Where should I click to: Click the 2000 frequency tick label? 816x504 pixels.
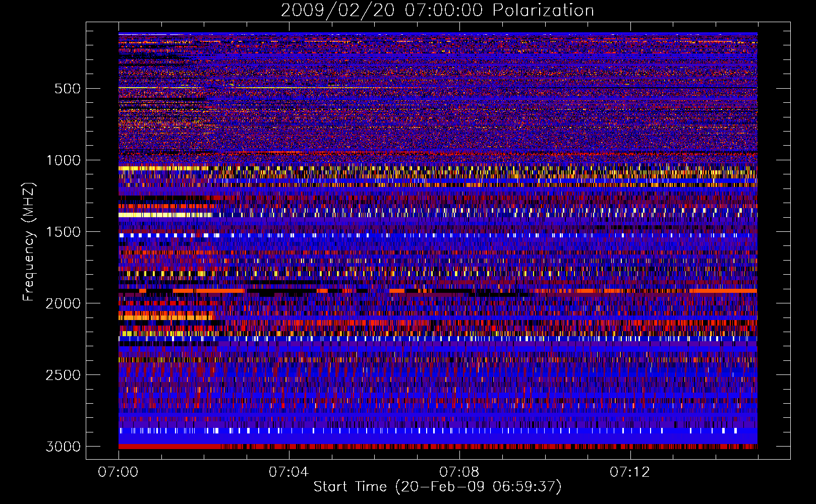point(63,303)
